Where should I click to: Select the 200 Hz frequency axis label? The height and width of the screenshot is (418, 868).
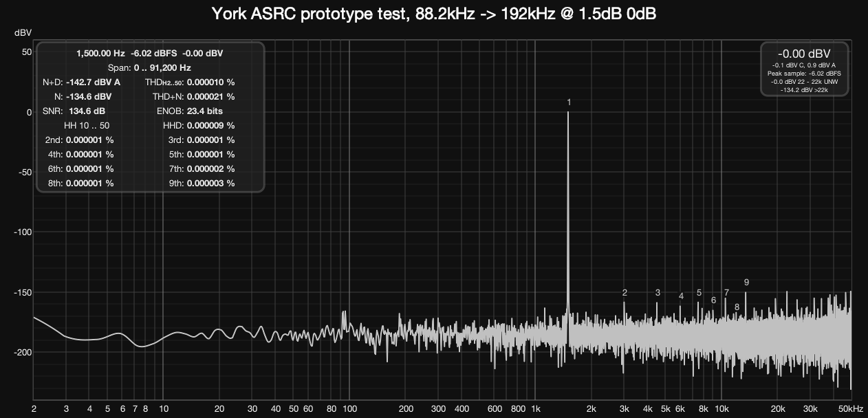[406, 408]
